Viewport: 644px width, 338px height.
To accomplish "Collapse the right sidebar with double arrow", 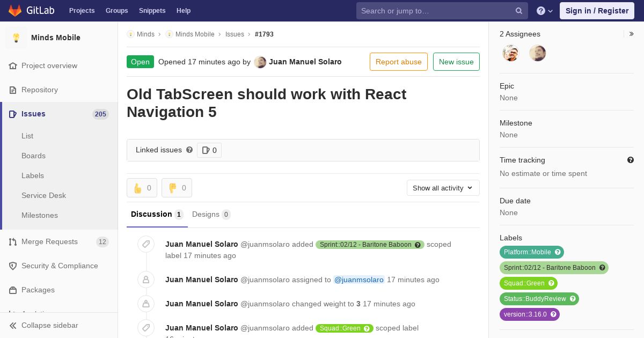I will 631,34.
